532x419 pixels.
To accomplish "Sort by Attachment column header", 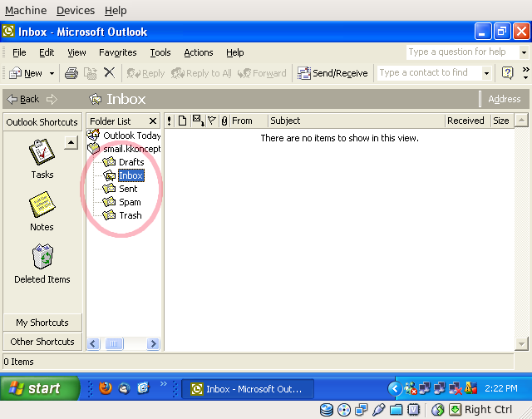I will (224, 121).
